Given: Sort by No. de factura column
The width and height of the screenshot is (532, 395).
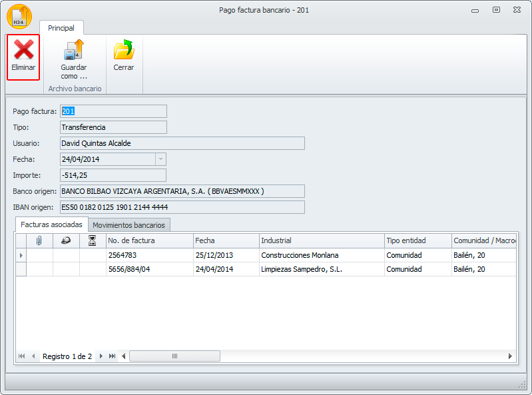Looking at the screenshot, I should (x=149, y=240).
